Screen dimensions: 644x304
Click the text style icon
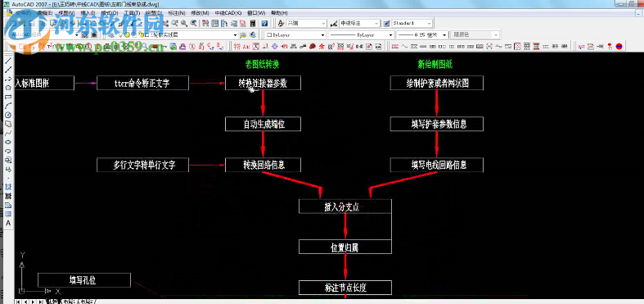281,24
